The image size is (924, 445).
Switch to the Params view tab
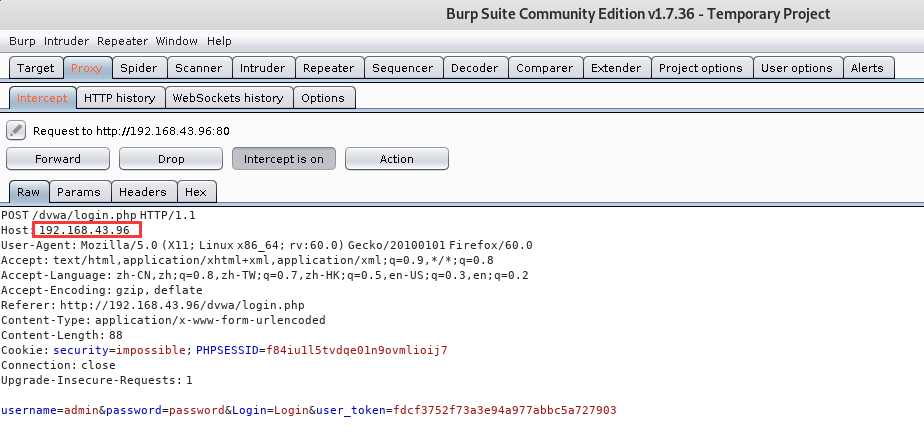coord(79,192)
